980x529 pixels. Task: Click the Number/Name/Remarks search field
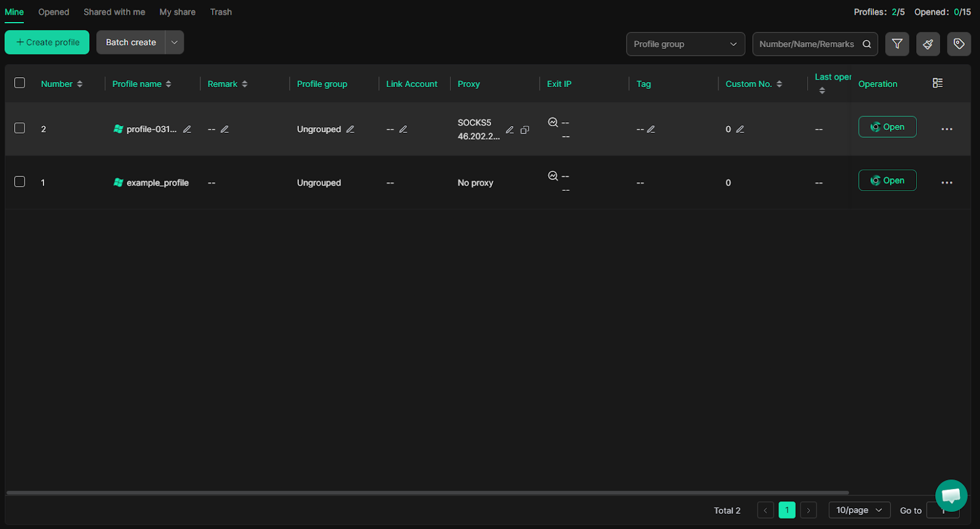806,44
